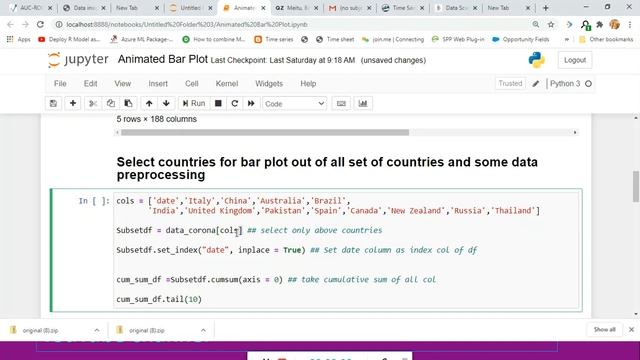Open the Cell menu
Viewport: 640px width, 360px height.
coord(191,84)
